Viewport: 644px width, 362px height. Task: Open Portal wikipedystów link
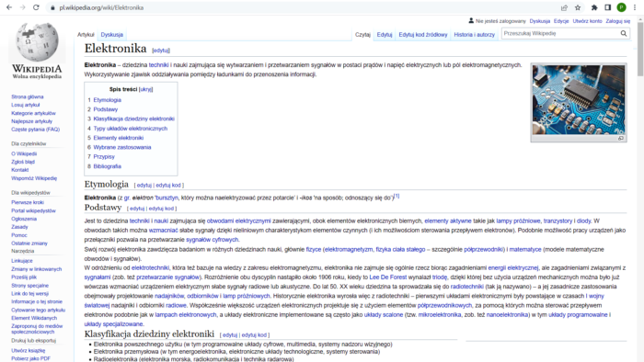point(33,210)
